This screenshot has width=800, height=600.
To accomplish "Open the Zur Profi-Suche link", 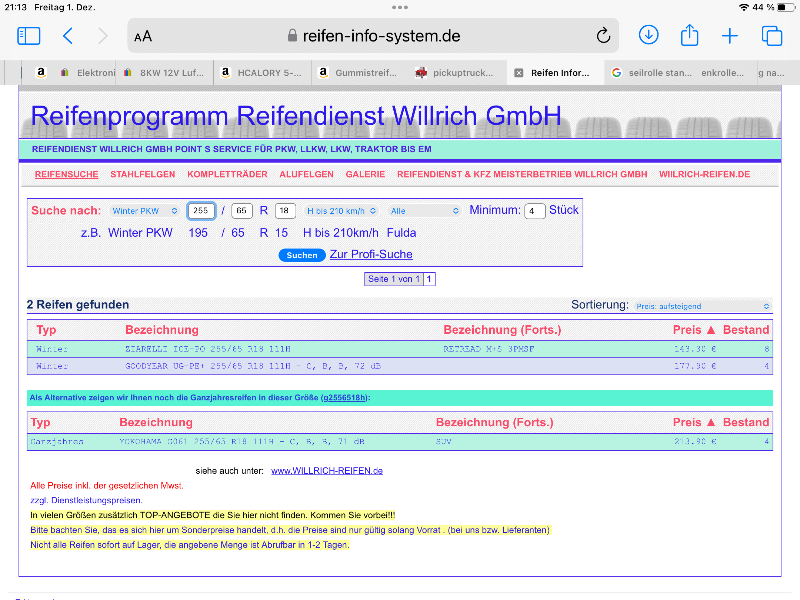I will (x=371, y=254).
